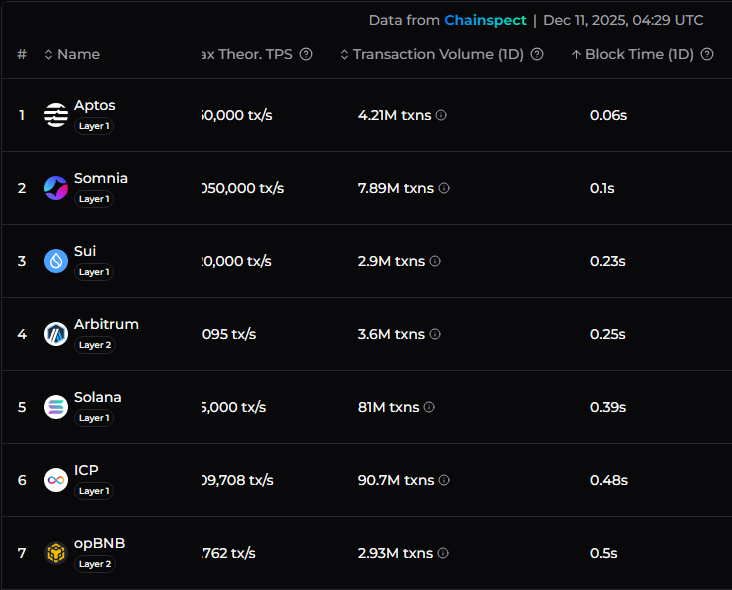
Task: Select the 0.06s block time value
Action: pyautogui.click(x=608, y=115)
